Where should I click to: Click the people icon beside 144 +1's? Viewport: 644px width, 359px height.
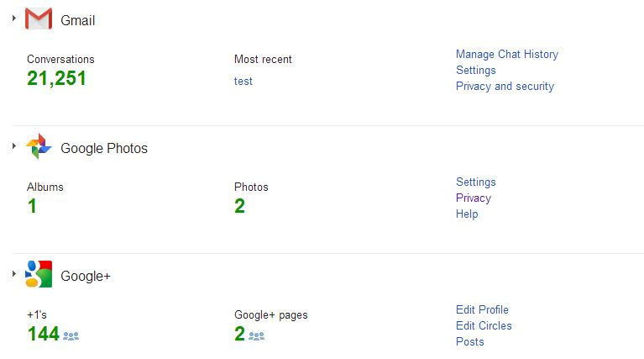(71, 336)
